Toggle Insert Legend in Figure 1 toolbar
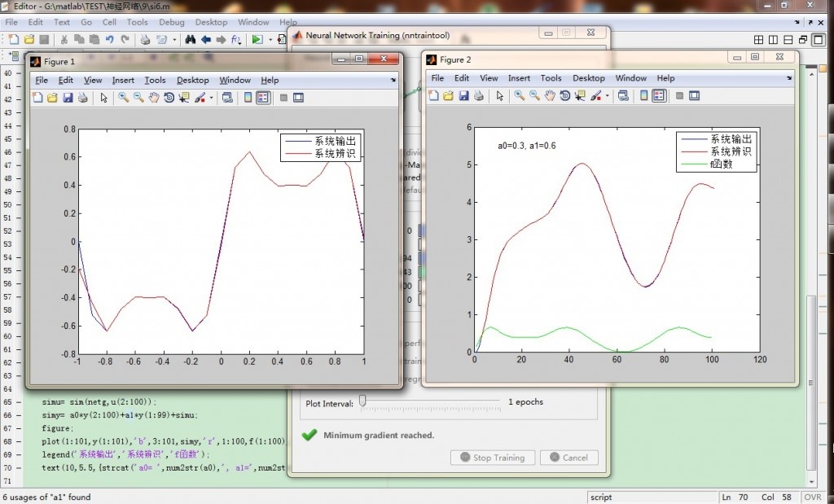This screenshot has width=834, height=504. pos(263,98)
